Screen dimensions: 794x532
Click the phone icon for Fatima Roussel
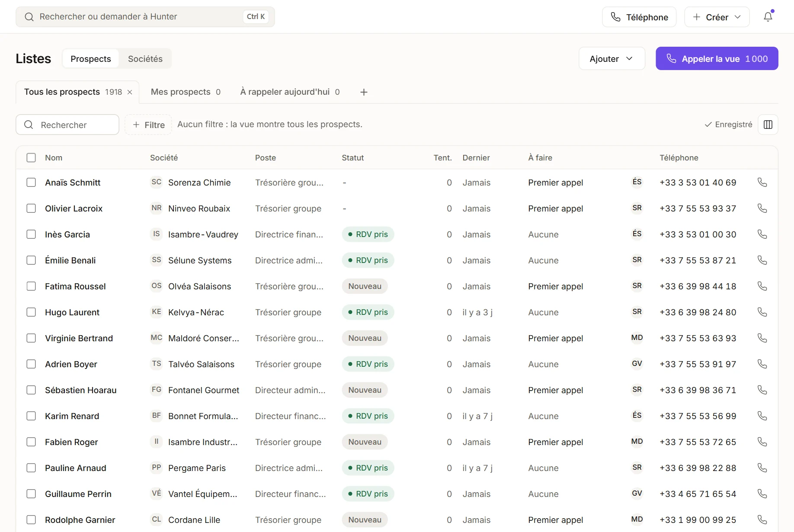point(762,286)
